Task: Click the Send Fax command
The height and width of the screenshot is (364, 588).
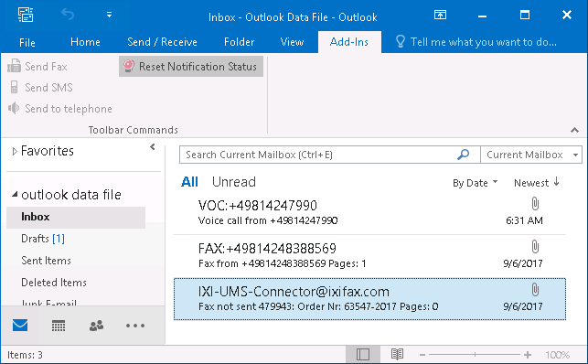Action: [x=37, y=67]
